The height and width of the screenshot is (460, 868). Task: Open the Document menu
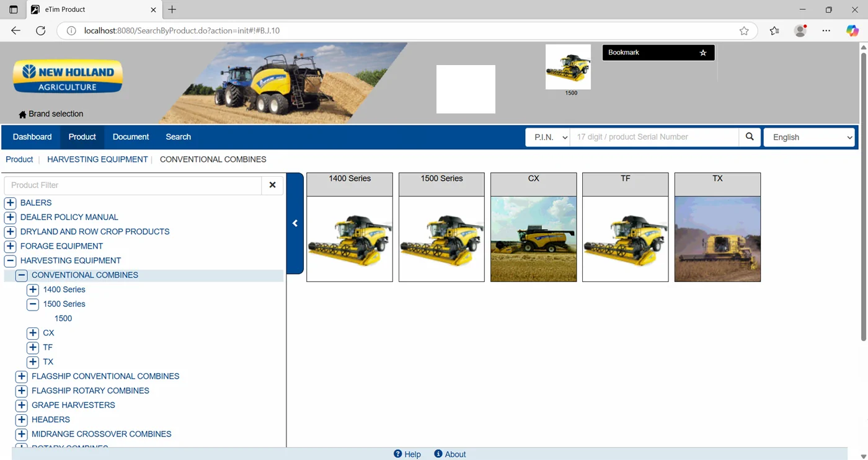(x=131, y=137)
